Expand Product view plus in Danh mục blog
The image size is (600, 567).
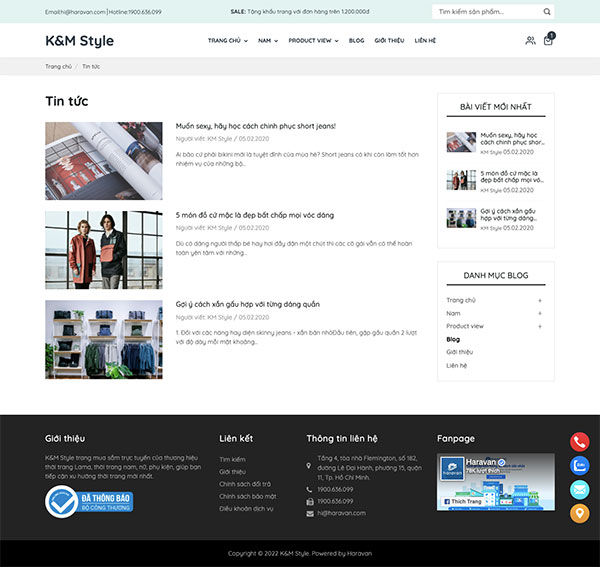(x=540, y=326)
